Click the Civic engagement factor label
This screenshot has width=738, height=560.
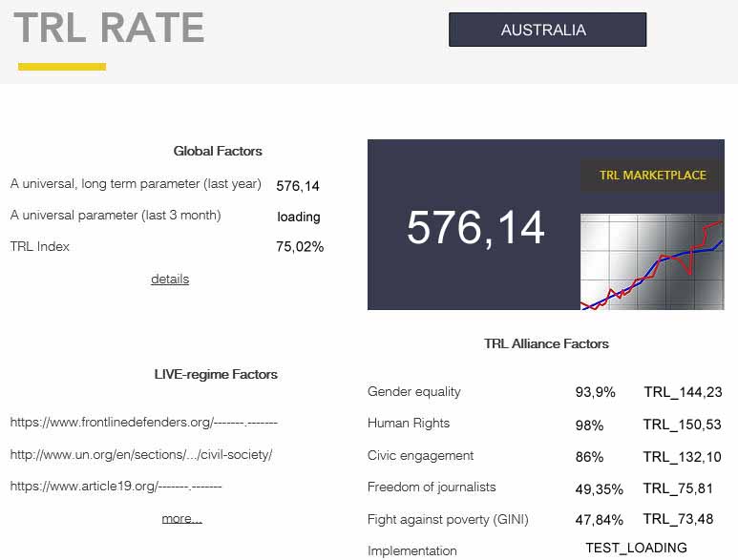click(420, 456)
